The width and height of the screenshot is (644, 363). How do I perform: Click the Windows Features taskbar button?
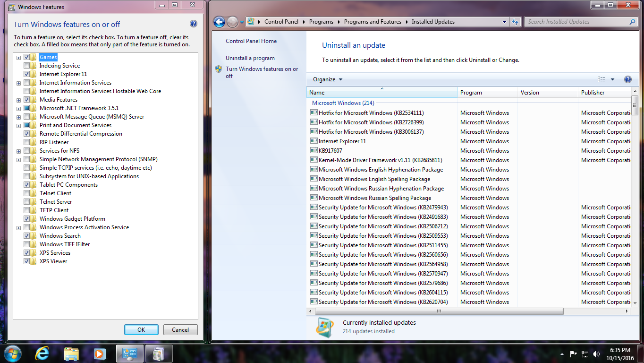(159, 354)
